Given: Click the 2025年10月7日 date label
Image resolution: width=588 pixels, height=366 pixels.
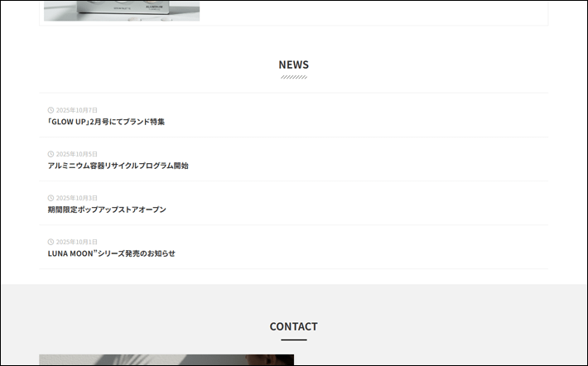Looking at the screenshot, I should (x=77, y=110).
